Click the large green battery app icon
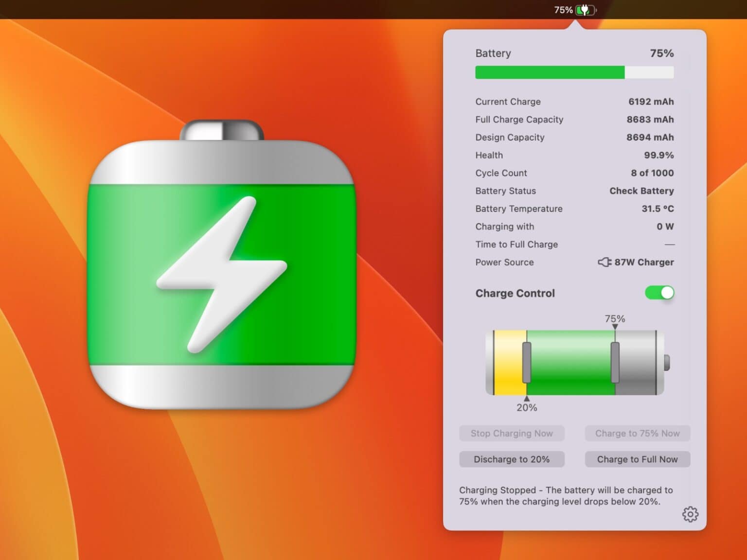Image resolution: width=747 pixels, height=560 pixels. (222, 264)
